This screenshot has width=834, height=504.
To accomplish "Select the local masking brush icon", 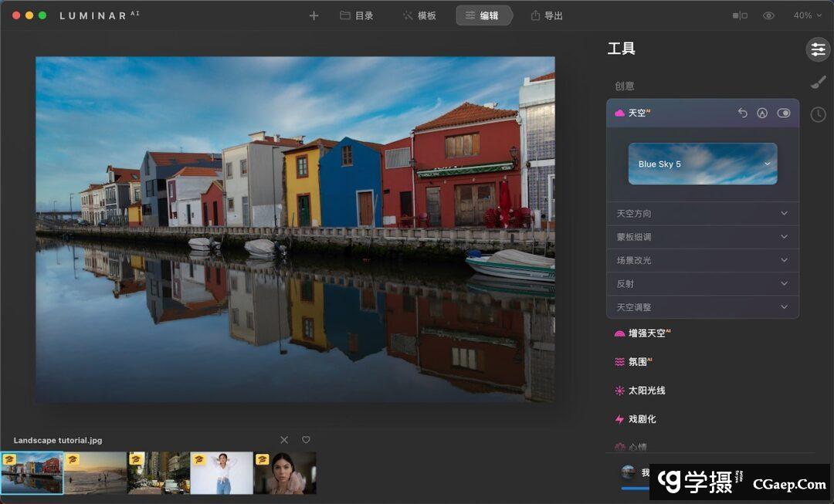I will coord(818,83).
